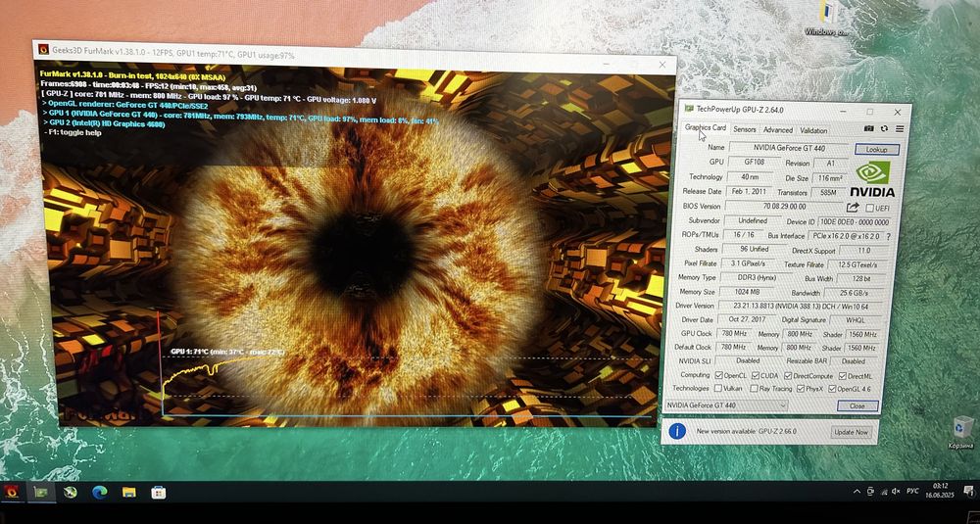Toggle the UEFI checkbox
980x524 pixels.
[870, 208]
